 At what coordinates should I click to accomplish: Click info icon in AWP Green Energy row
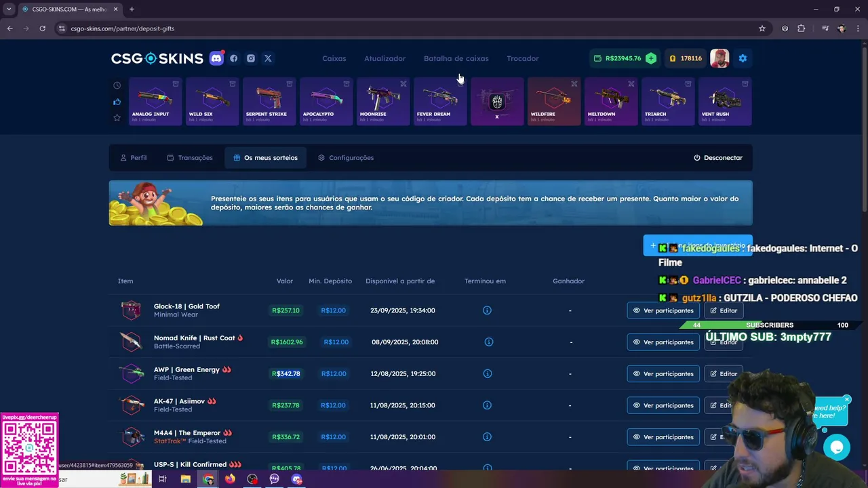487,373
